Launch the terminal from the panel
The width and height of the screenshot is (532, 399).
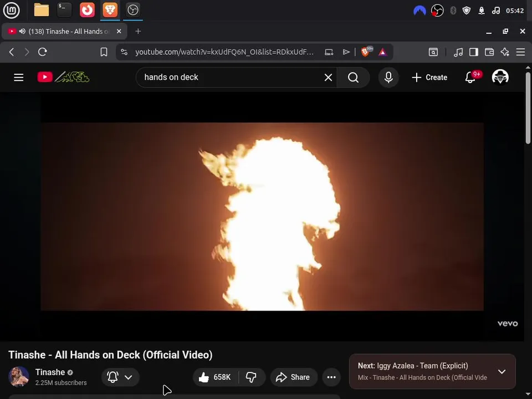[64, 10]
